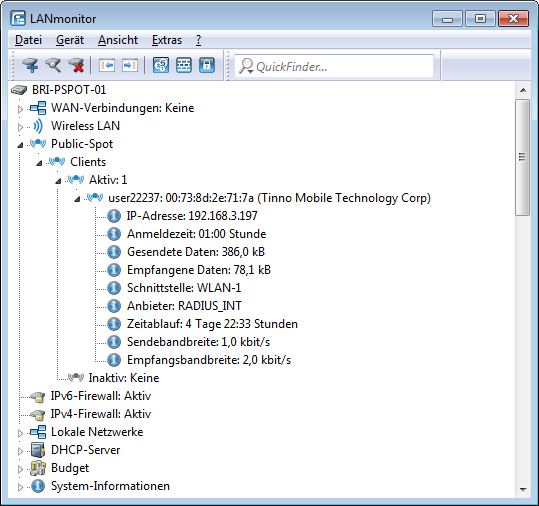The image size is (539, 506).
Task: Expand the DHCP-Server node
Action: point(20,451)
